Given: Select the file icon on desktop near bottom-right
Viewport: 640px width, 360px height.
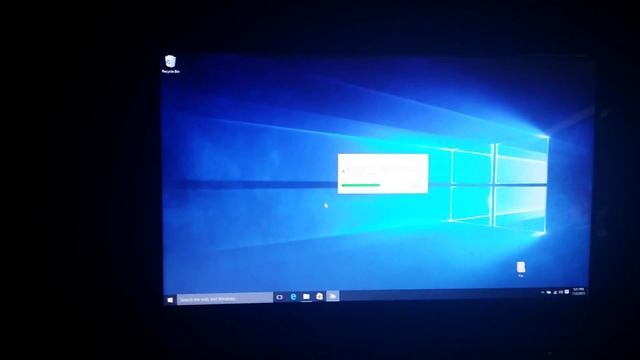Looking at the screenshot, I should click(521, 269).
